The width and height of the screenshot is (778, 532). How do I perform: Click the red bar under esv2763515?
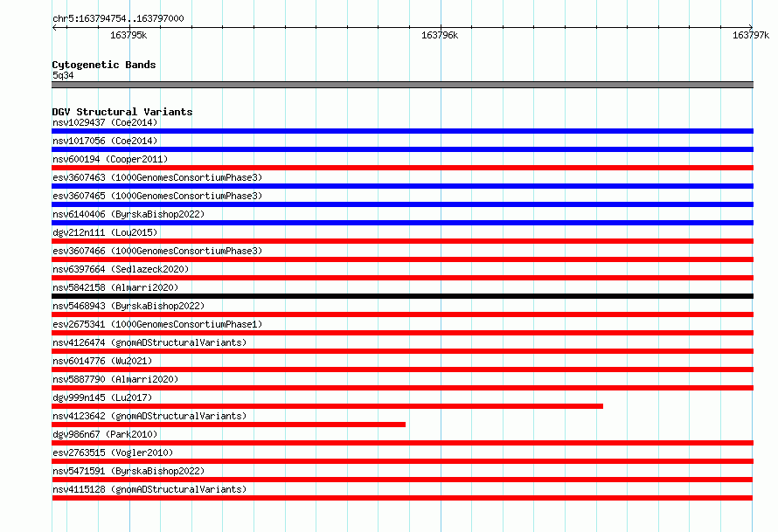[x=402, y=461]
